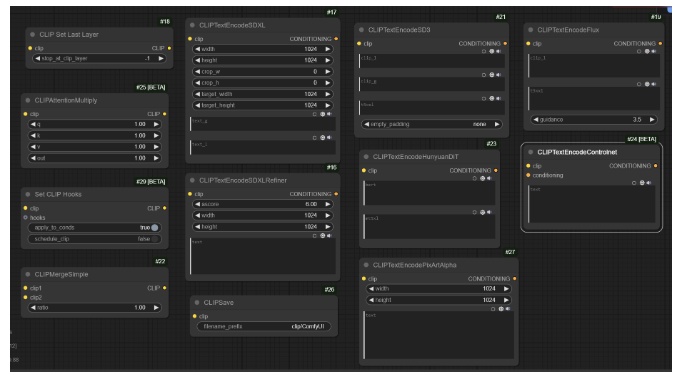Collapse CLIPTextEncodeControlnet node title dot
Image resolution: width=680 pixels, height=375 pixels.
530,152
